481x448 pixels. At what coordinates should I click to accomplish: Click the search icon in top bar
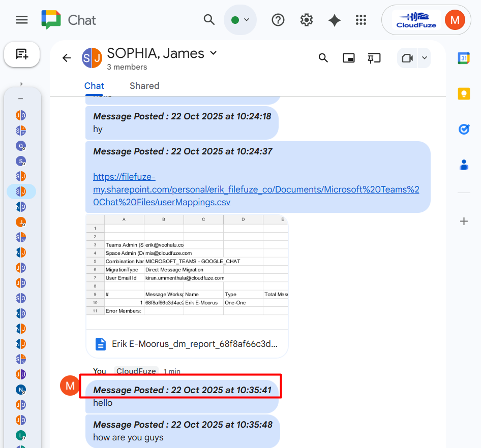point(209,20)
